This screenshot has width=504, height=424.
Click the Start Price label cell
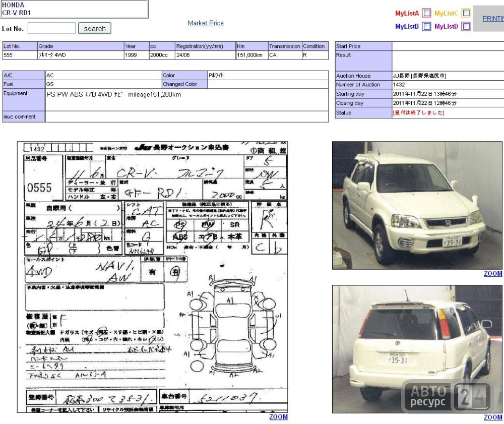(x=363, y=46)
